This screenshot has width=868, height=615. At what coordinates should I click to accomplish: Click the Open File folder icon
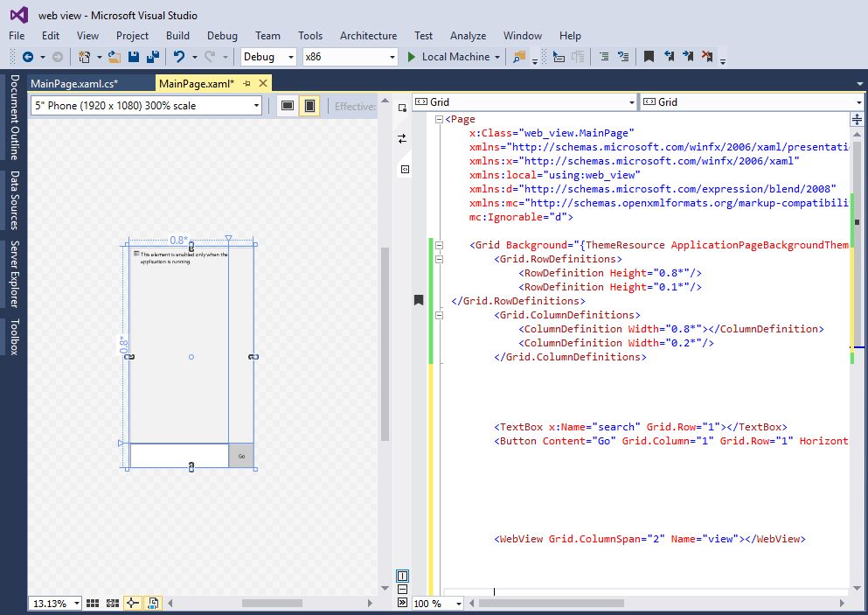[115, 57]
